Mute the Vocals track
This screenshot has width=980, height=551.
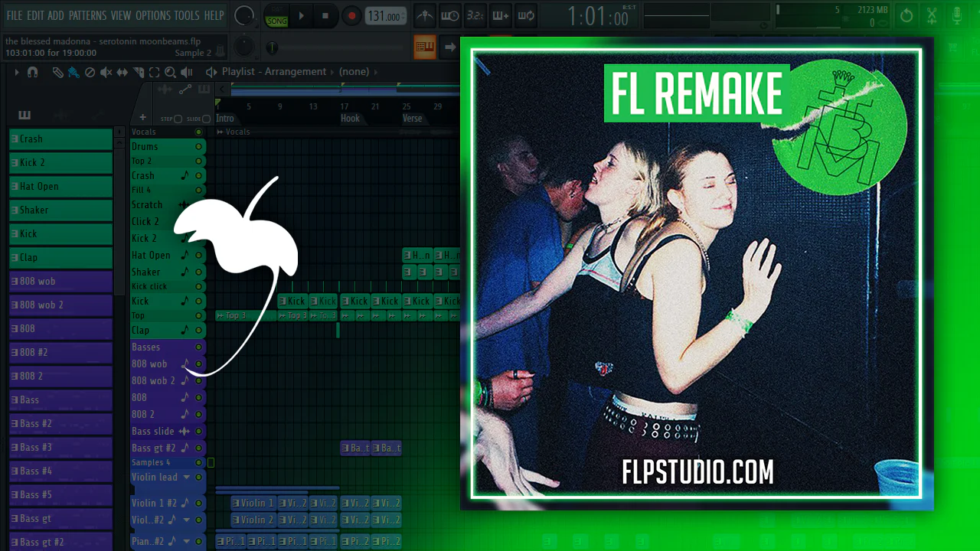click(199, 132)
